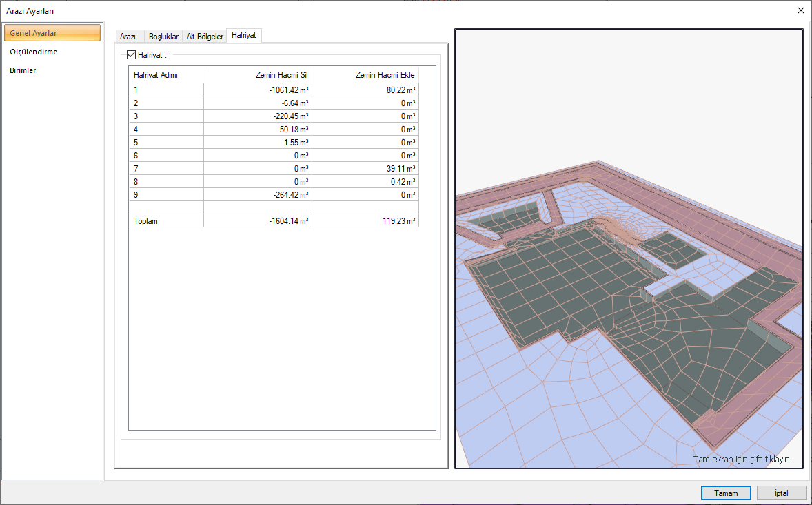The height and width of the screenshot is (505, 812).
Task: Click the Tamam button
Action: click(725, 493)
